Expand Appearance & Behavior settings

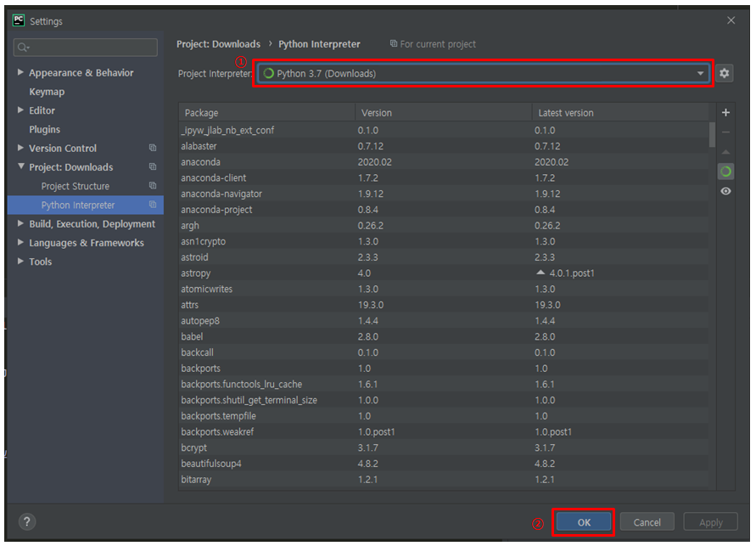pyautogui.click(x=20, y=72)
